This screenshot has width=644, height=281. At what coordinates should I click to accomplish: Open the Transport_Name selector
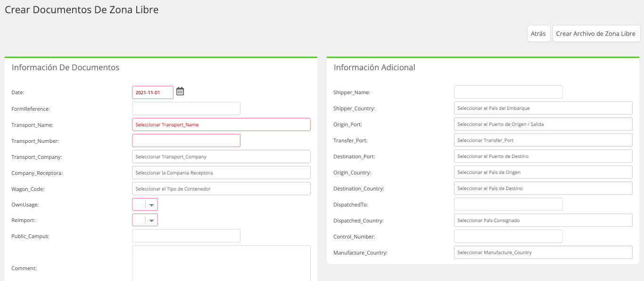(221, 124)
